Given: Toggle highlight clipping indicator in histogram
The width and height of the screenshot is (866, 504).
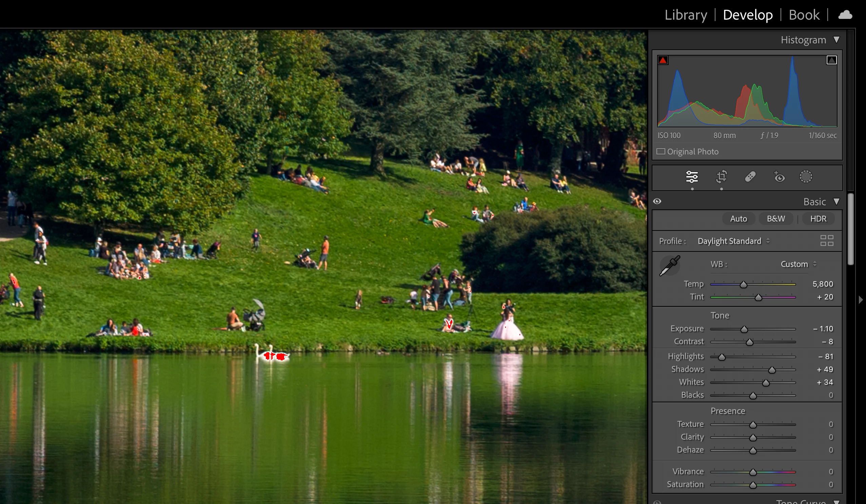Looking at the screenshot, I should tap(831, 60).
